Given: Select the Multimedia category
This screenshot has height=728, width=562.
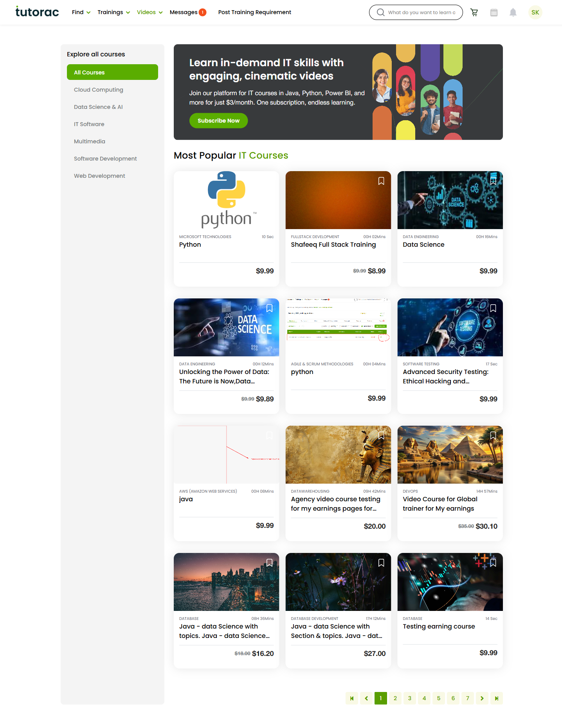Looking at the screenshot, I should [90, 141].
